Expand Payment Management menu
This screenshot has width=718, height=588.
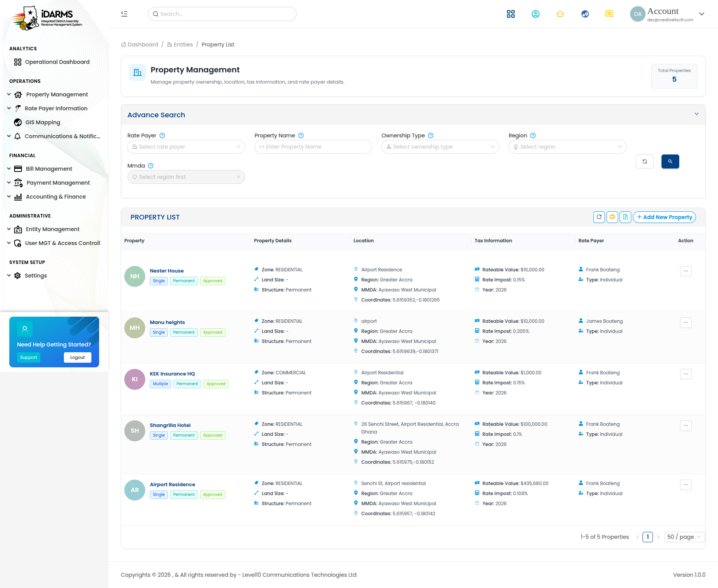[58, 183]
